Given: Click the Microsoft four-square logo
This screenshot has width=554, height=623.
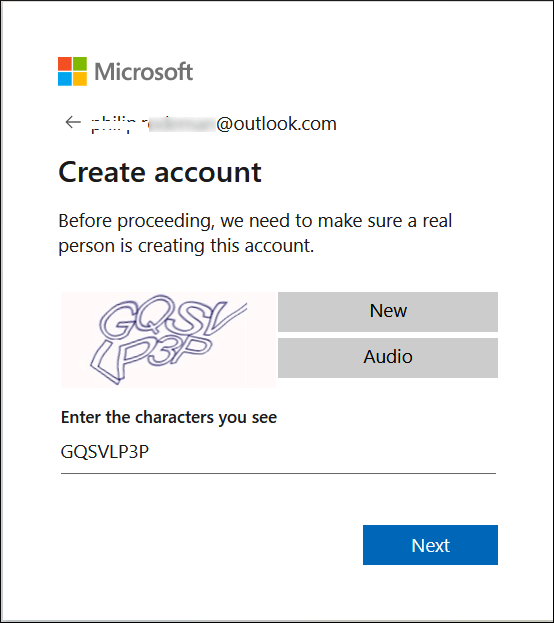Looking at the screenshot, I should pos(72,72).
